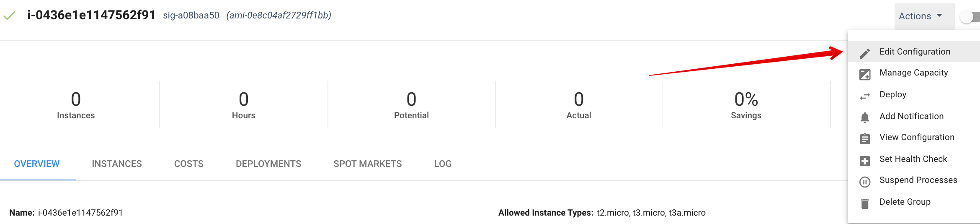The image size is (980, 224).
Task: Click the clipboard icon for View Configuration
Action: click(x=865, y=139)
